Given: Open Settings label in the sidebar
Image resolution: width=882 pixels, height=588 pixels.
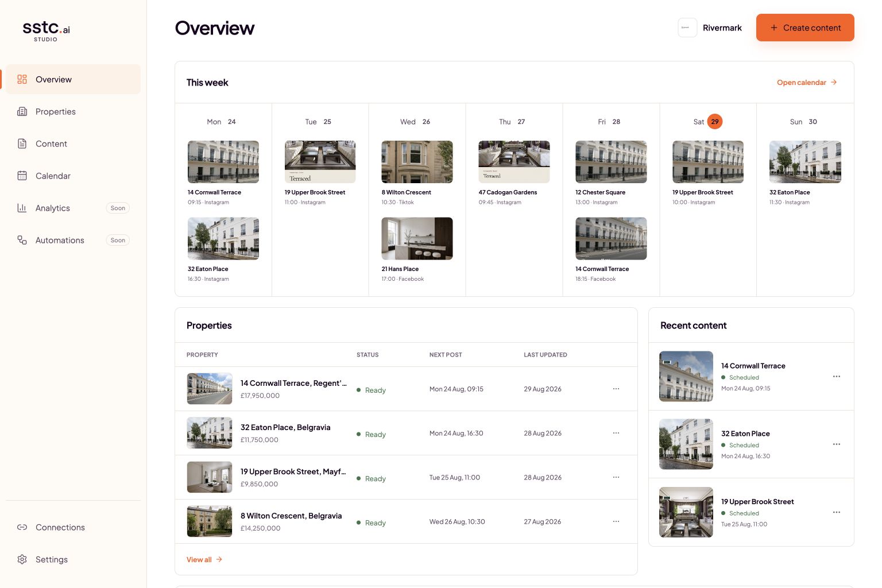Looking at the screenshot, I should (x=52, y=559).
